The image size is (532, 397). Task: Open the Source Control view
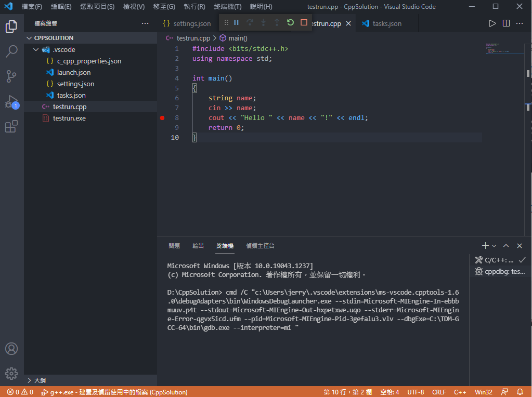(11, 76)
